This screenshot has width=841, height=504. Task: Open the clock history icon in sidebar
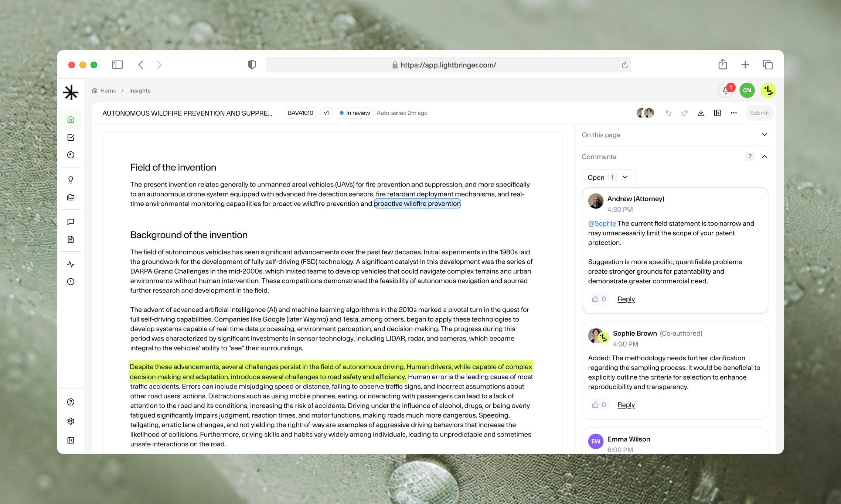71,155
